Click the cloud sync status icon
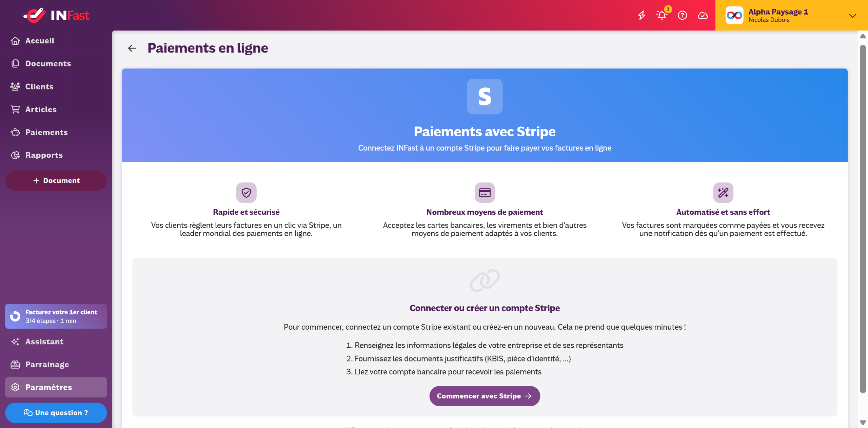This screenshot has width=868, height=428. point(703,15)
